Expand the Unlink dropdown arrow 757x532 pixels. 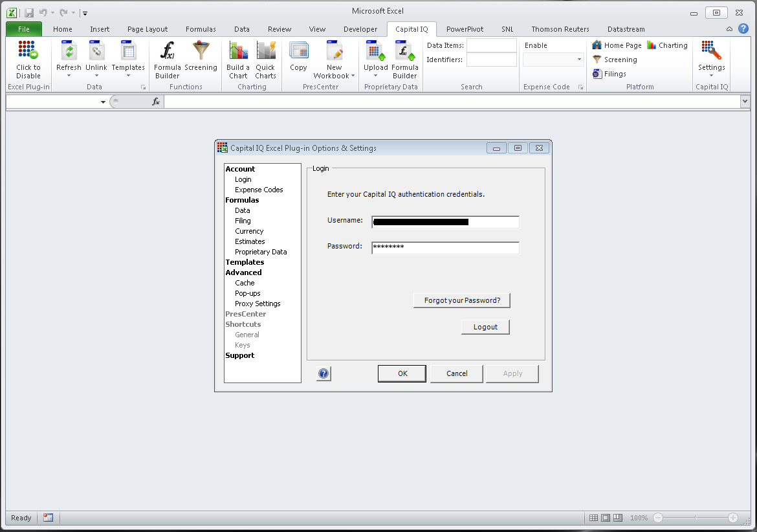pyautogui.click(x=96, y=76)
